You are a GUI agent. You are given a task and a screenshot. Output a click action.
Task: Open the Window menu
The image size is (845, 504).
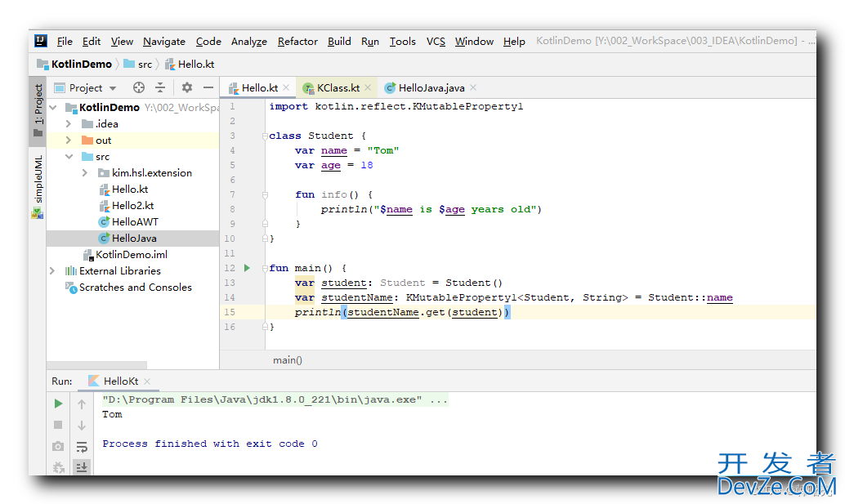(x=474, y=42)
